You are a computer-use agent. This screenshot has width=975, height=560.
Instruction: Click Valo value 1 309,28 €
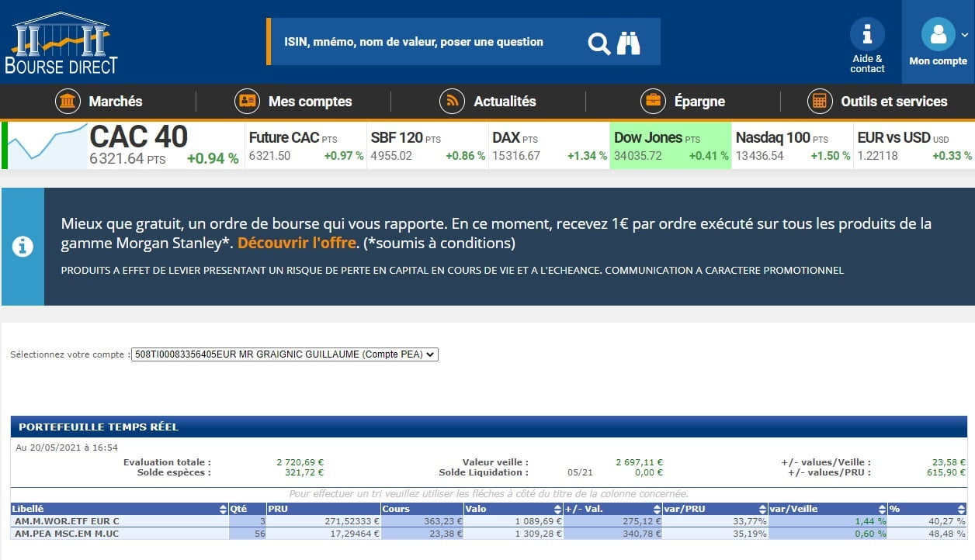539,534
